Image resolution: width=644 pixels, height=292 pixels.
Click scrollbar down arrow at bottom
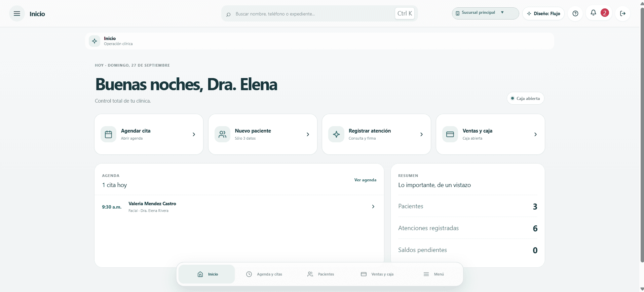[x=642, y=289]
